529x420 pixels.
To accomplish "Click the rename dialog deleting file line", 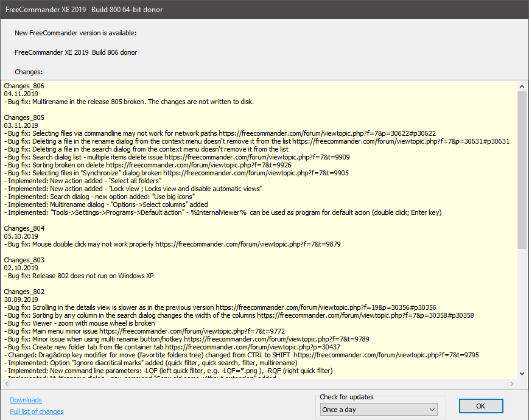I will click(257, 141).
